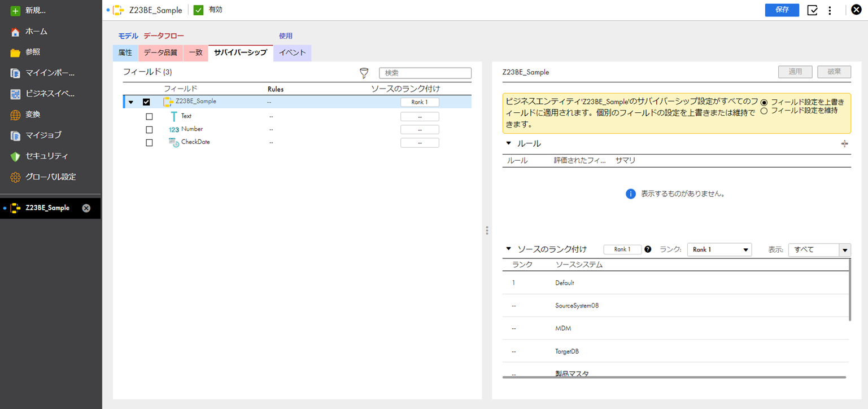The height and width of the screenshot is (409, 868).
Task: Open rank selector for Text row
Action: click(x=420, y=117)
